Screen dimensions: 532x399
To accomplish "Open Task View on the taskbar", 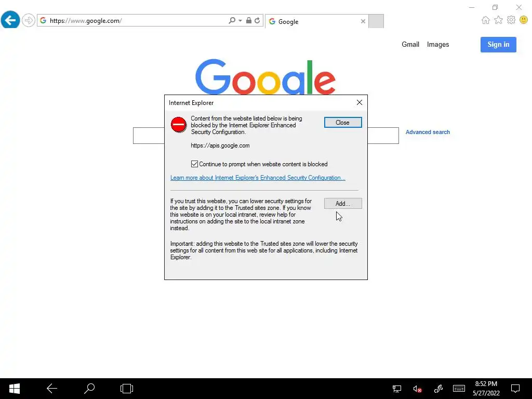I will 127,389.
